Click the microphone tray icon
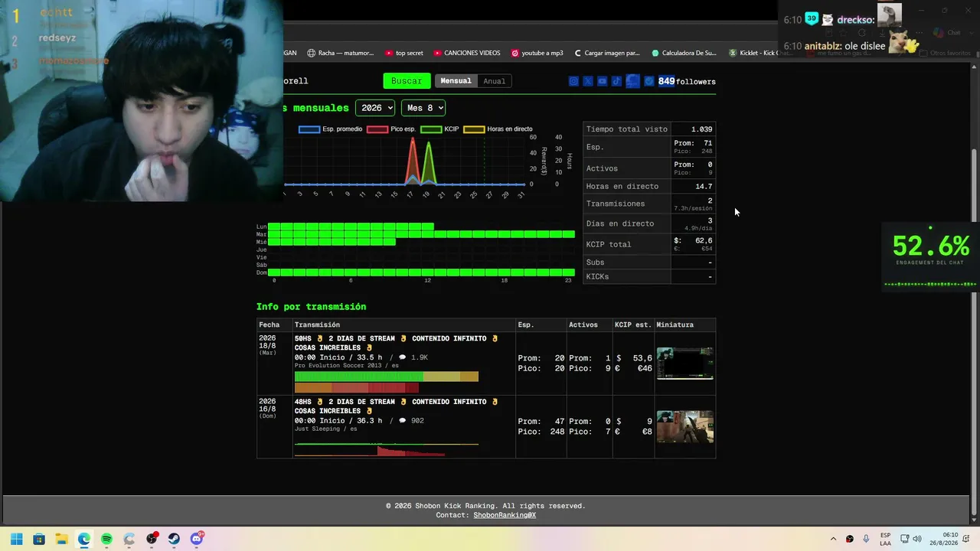980x551 pixels. coord(866,539)
